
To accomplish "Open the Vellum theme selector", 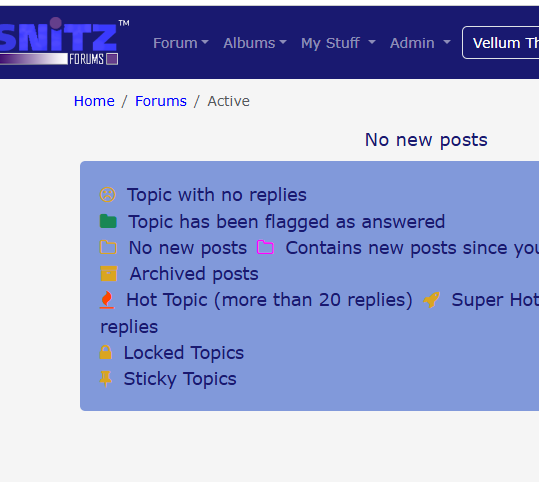I will 501,43.
